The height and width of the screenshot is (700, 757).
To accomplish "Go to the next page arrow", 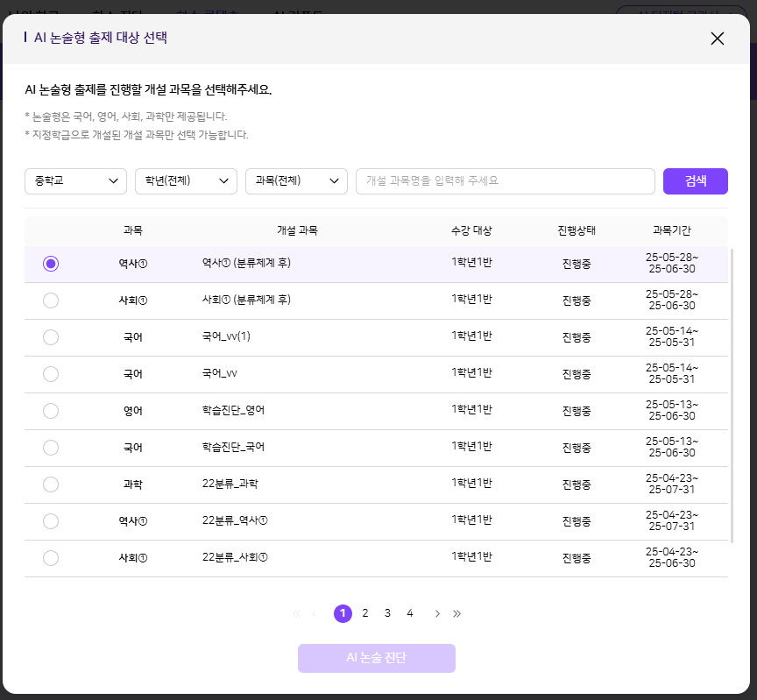I will click(x=437, y=613).
